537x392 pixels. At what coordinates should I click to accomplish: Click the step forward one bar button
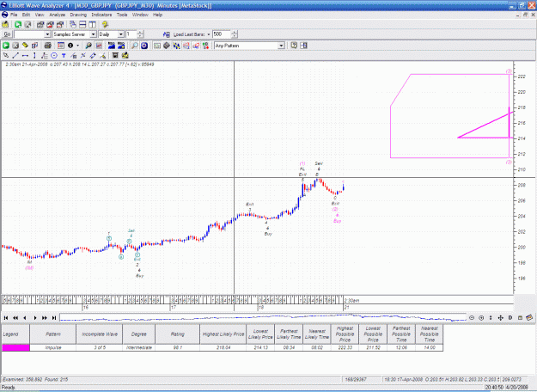coord(35,318)
